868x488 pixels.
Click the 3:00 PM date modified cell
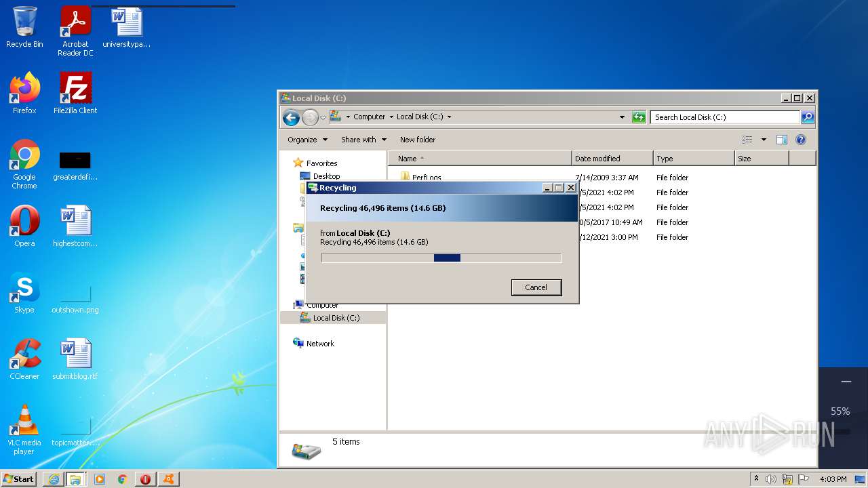click(609, 237)
